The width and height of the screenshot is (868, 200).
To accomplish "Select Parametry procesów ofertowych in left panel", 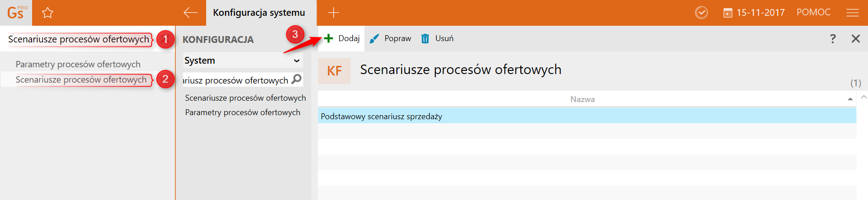I will pos(78,64).
